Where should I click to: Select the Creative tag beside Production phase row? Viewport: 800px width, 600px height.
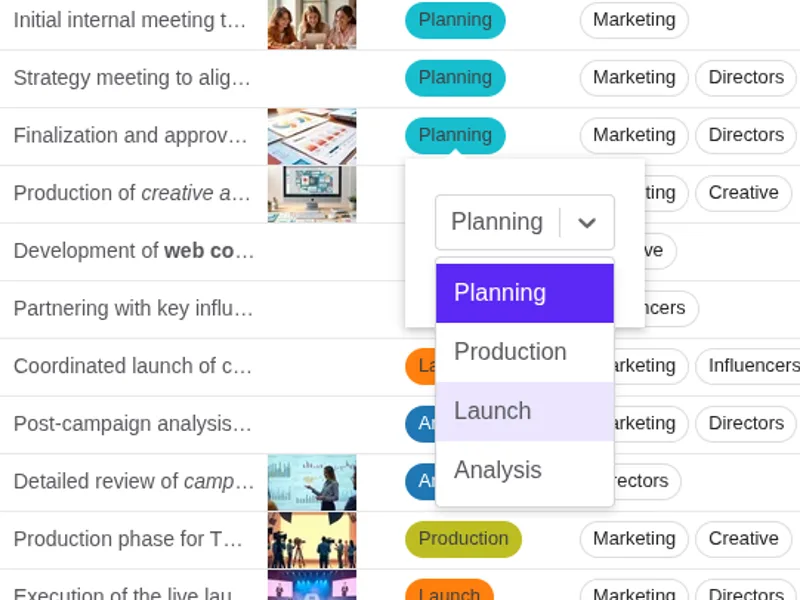pos(743,539)
